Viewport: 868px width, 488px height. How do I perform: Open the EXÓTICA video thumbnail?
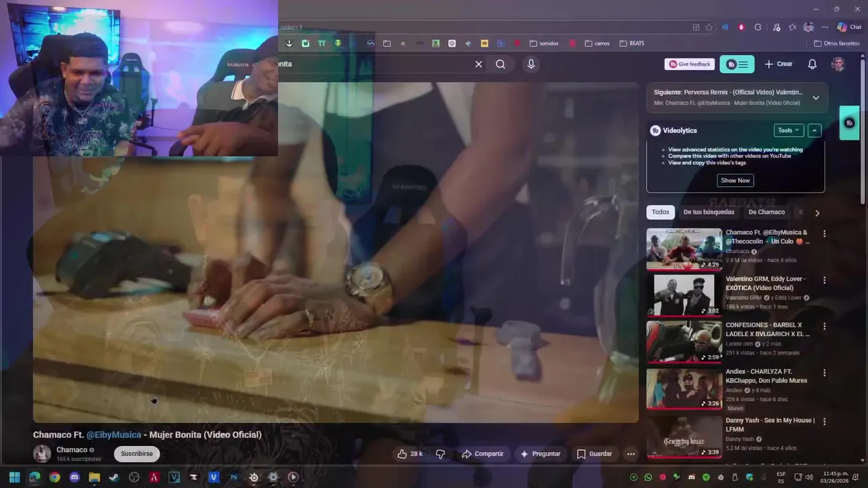coord(684,295)
